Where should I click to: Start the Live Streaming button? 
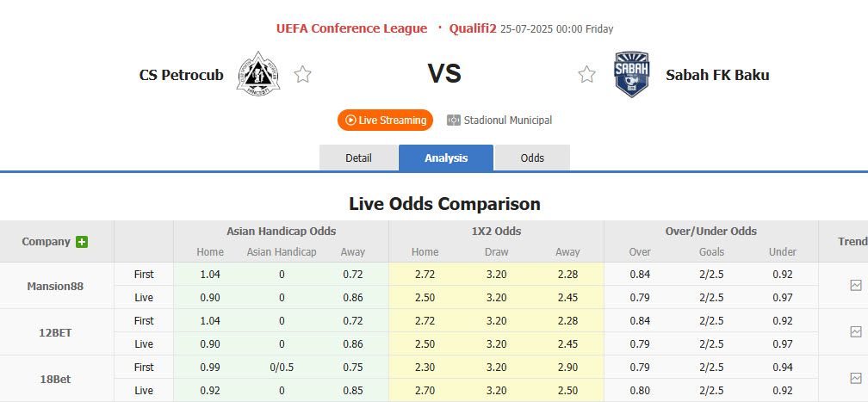pyautogui.click(x=385, y=121)
